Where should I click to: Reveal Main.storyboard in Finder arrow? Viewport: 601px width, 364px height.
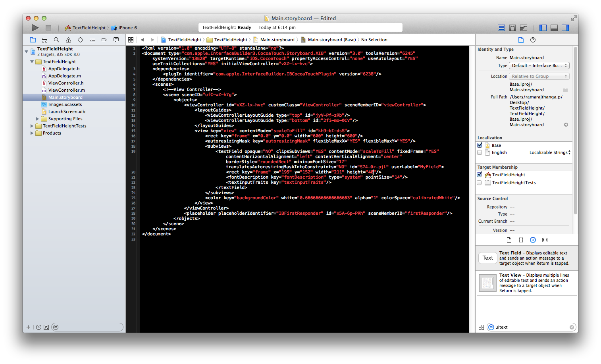566,125
